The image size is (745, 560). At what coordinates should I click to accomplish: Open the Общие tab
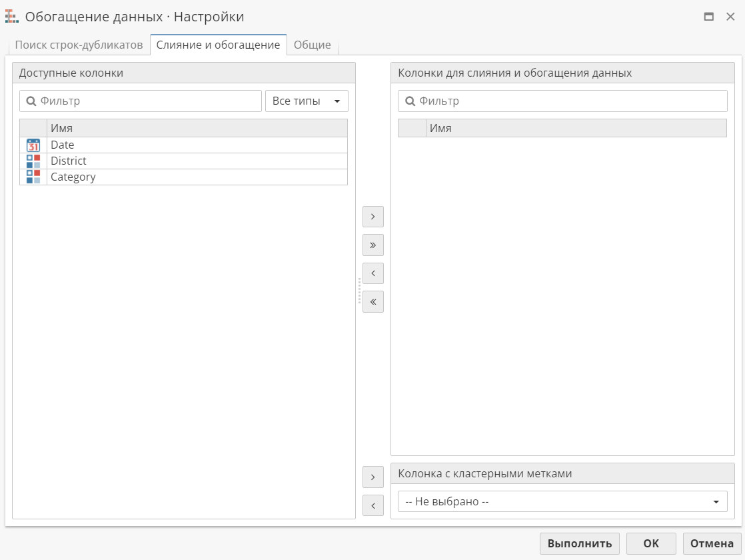(x=313, y=45)
